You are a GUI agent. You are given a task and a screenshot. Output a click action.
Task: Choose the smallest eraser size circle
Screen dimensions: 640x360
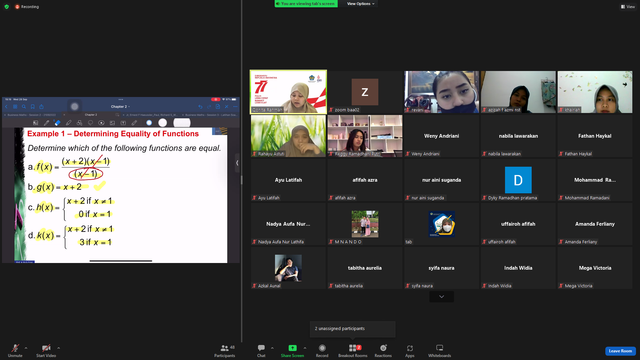click(149, 122)
